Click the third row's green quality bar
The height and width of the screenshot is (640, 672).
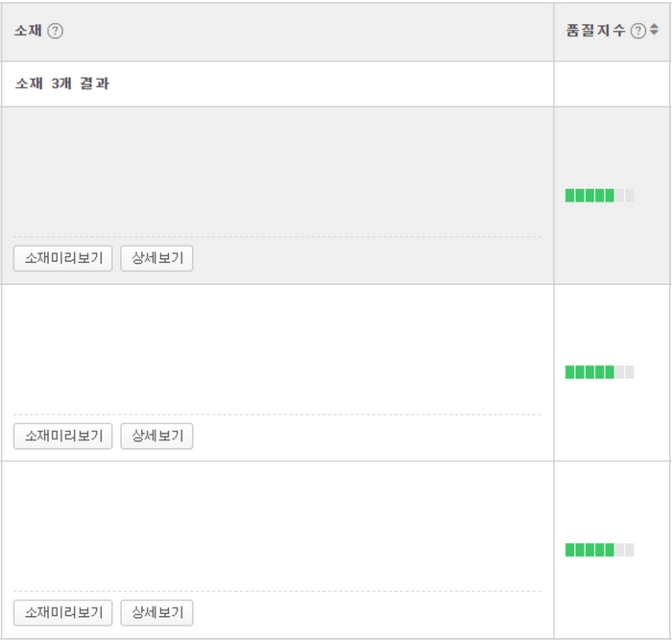point(589,550)
